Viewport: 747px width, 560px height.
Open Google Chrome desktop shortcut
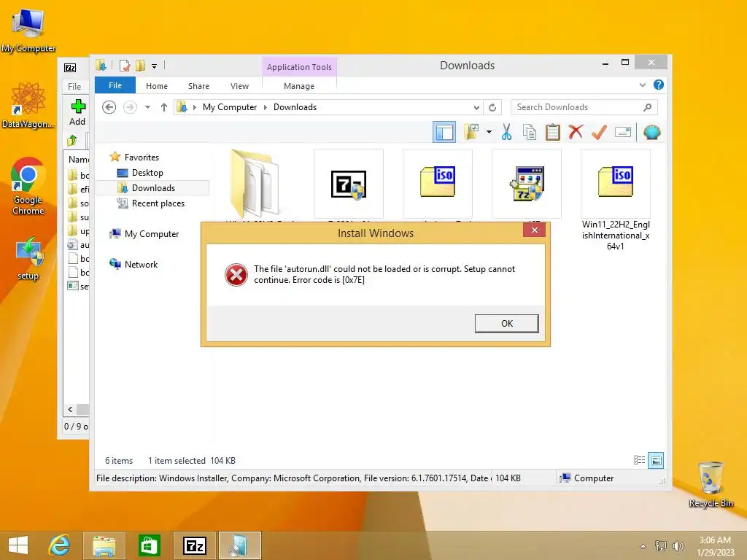28,186
